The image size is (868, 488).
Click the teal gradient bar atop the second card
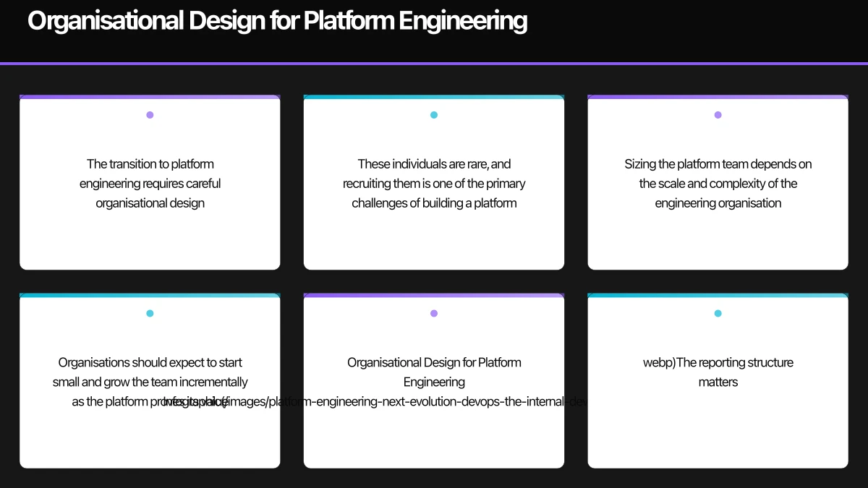tap(434, 96)
